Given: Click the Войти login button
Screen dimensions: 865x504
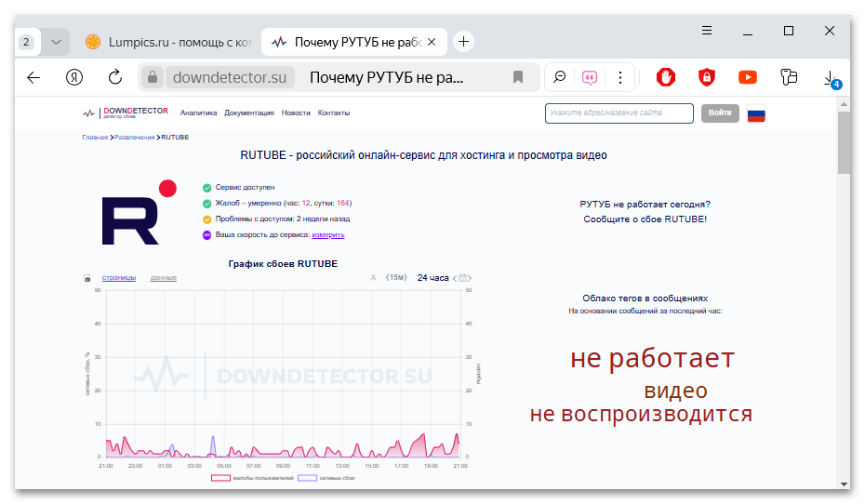Looking at the screenshot, I should tap(720, 113).
